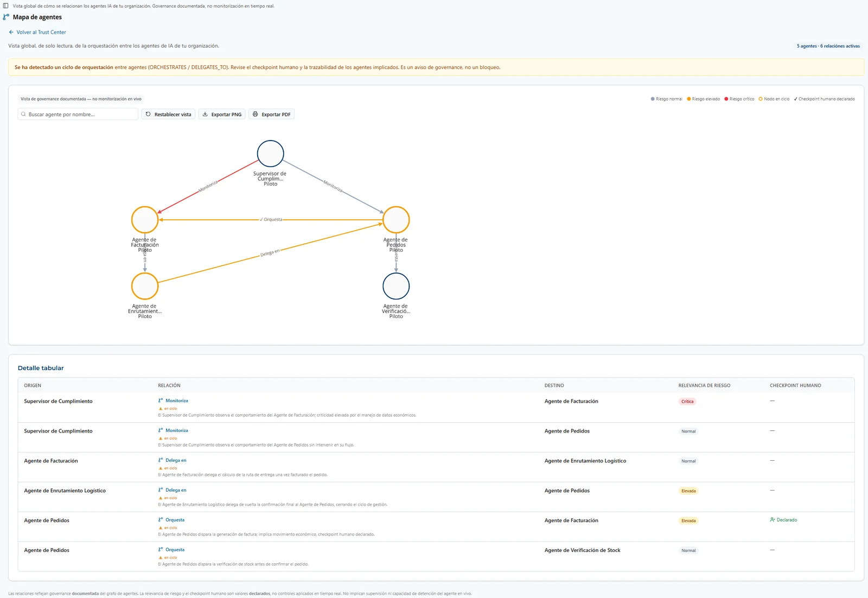The height and width of the screenshot is (598, 868).
Task: Click the RELACIÓN column header
Action: [x=169, y=386]
